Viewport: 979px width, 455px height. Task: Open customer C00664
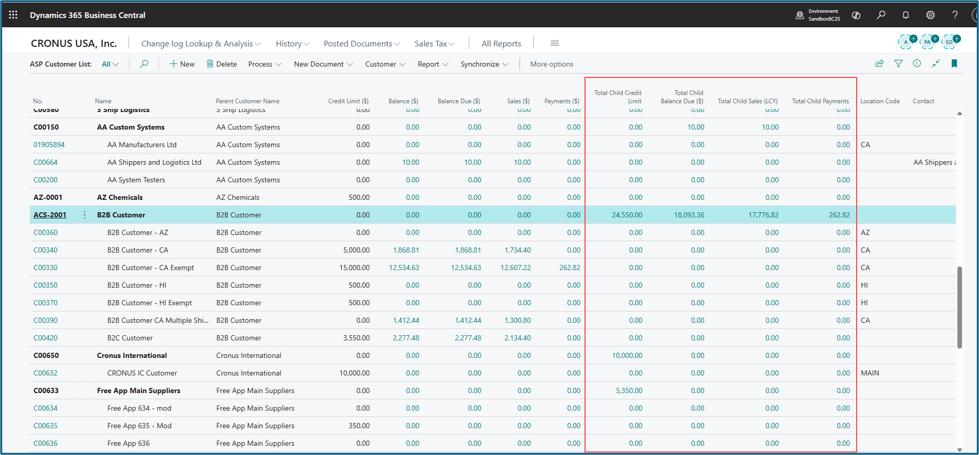pos(45,162)
